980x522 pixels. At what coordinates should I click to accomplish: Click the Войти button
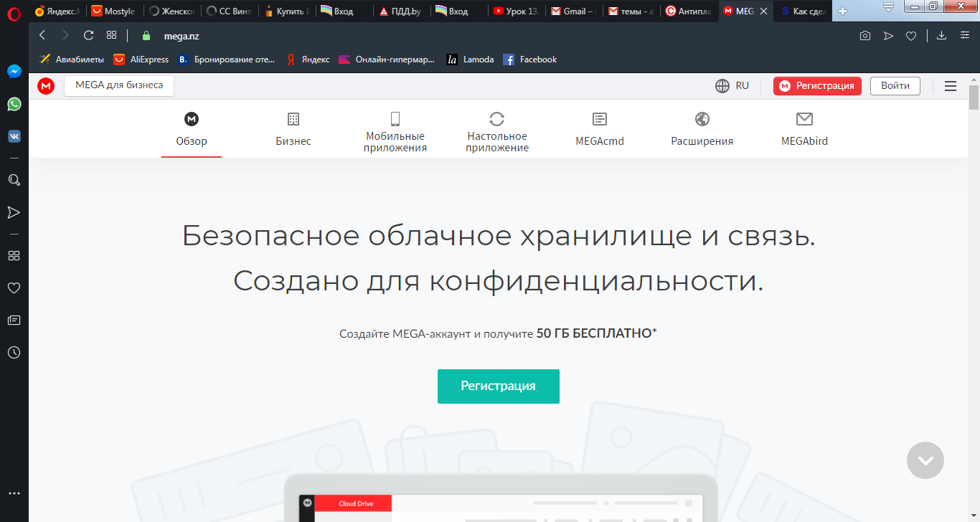(895, 86)
